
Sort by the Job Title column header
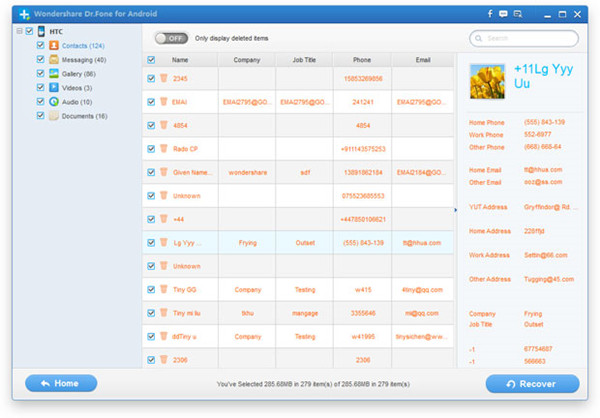tap(304, 60)
